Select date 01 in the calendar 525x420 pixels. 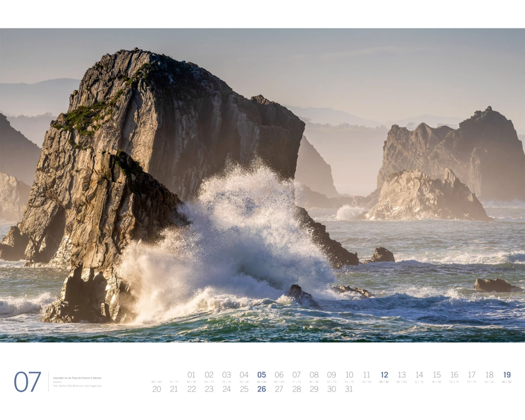[192, 375]
